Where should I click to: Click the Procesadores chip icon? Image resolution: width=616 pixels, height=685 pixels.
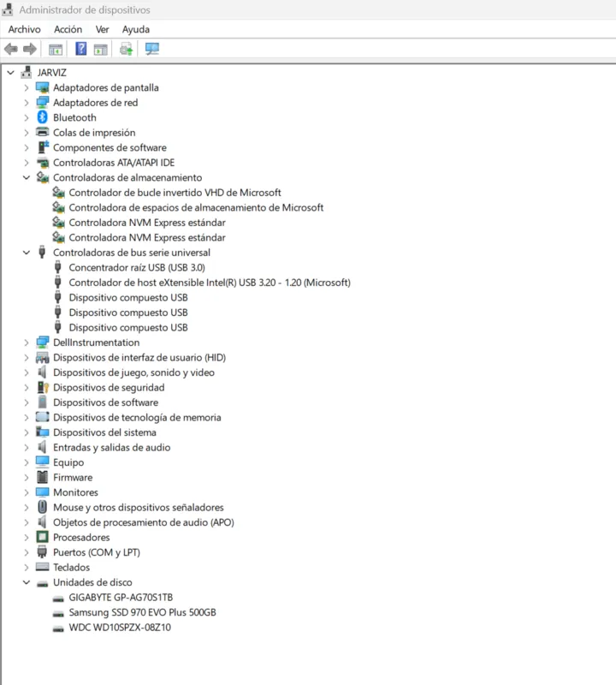pos(42,537)
